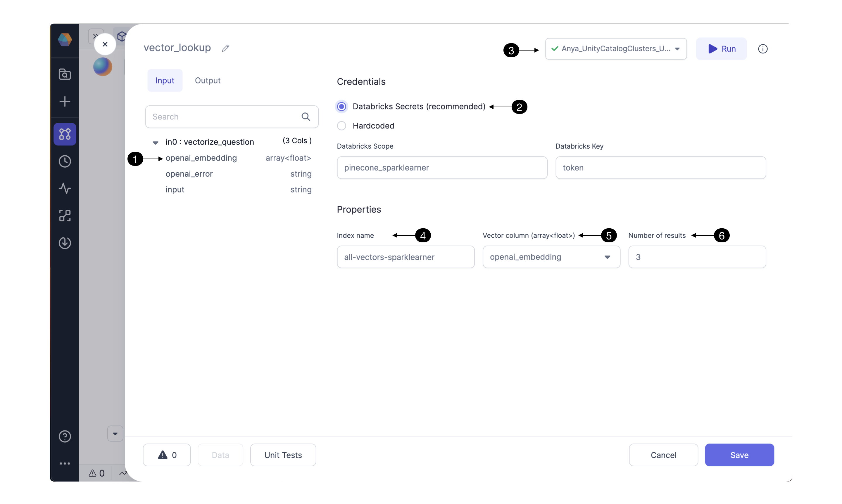The image size is (842, 504).
Task: Click the Unit Tests button
Action: (283, 455)
